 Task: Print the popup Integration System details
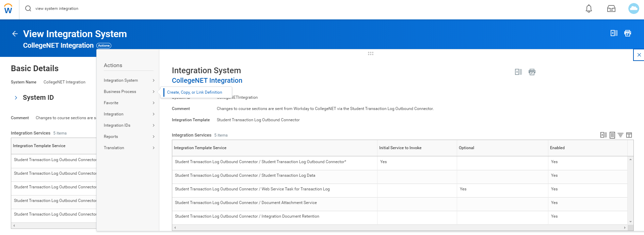coord(532,72)
